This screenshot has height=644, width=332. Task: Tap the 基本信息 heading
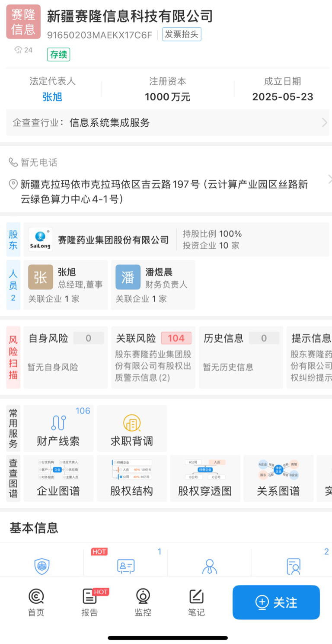point(34,528)
